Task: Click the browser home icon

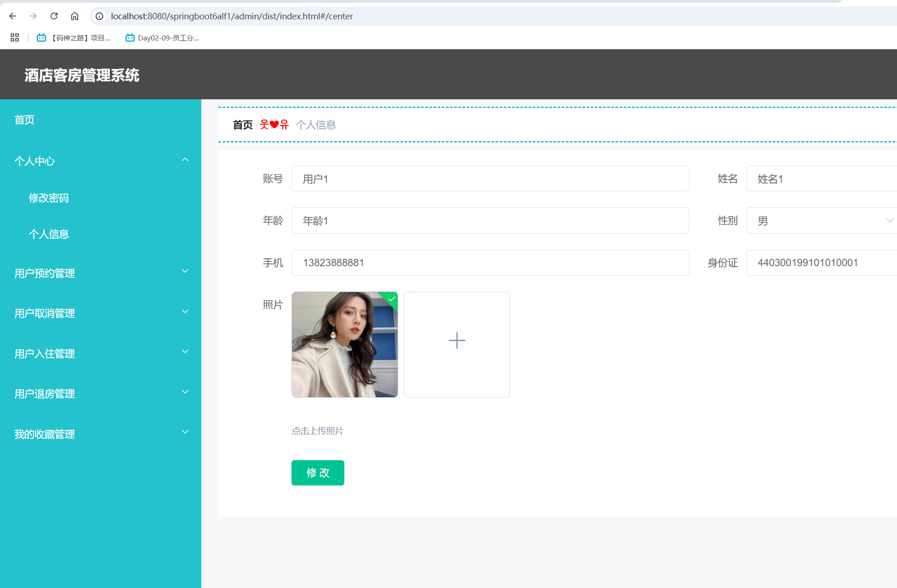Action: (74, 16)
